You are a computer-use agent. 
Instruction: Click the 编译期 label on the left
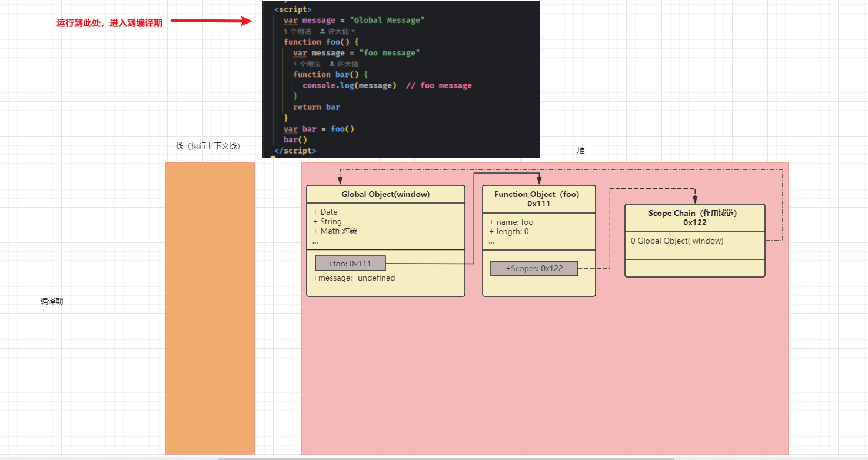[x=52, y=301]
